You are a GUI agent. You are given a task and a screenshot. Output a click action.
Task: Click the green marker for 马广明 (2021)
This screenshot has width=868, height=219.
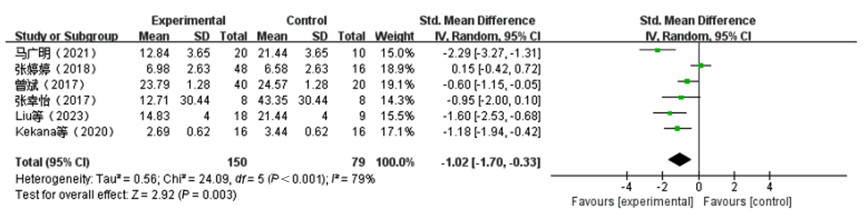(657, 50)
